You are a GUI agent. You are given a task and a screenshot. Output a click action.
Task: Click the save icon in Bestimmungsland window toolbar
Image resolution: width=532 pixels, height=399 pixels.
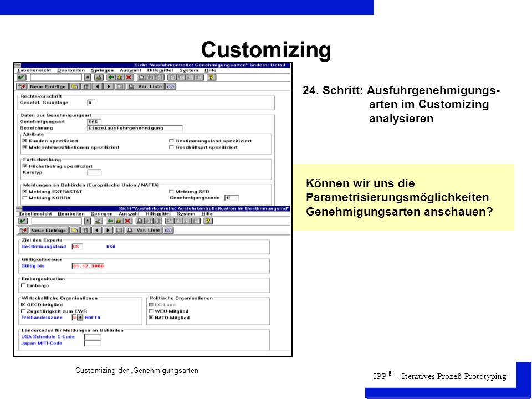pyautogui.click(x=98, y=221)
